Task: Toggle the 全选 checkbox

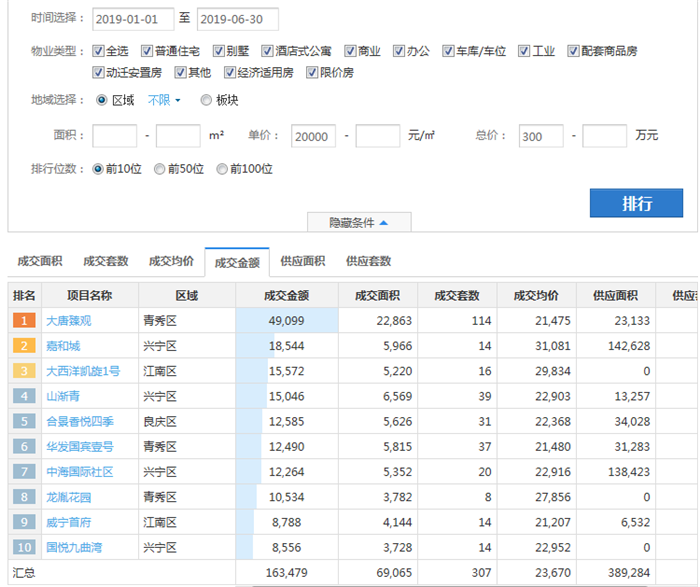Action: (98, 51)
